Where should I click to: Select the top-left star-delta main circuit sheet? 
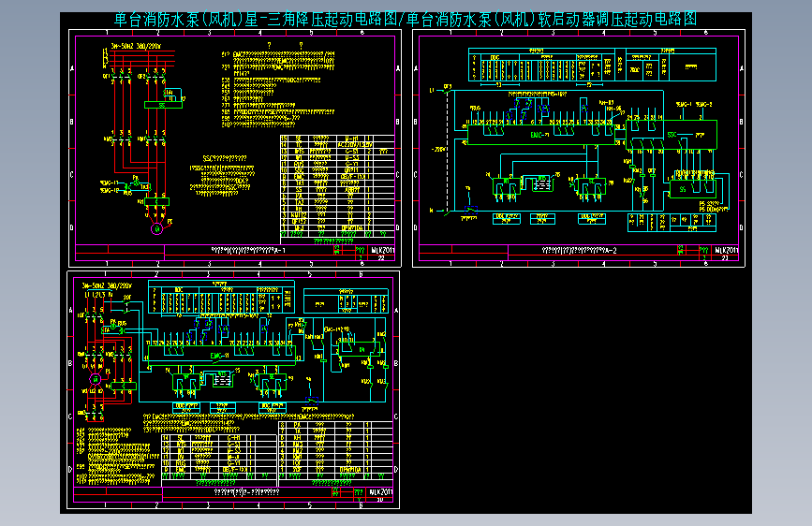234,148
